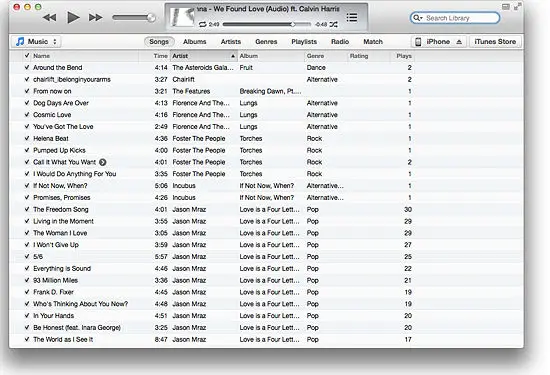550x375 pixels.
Task: Select the song Everything Is Sound
Action: pos(62,268)
